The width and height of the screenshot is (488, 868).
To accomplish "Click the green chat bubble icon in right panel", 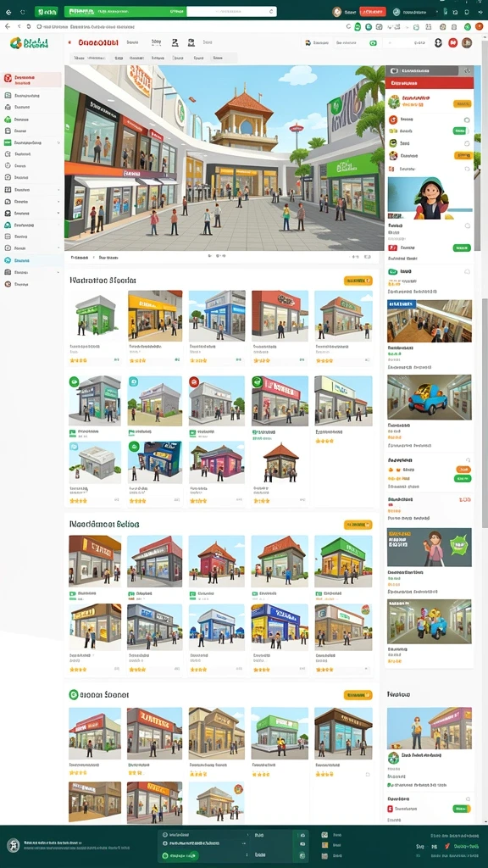I will pyautogui.click(x=393, y=272).
